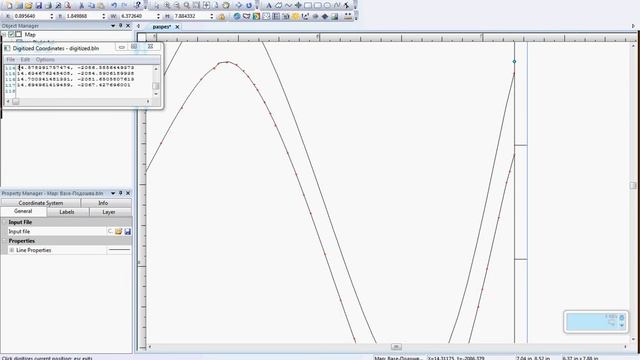Screen dimensions: 640x360
Task: Select the Text tool (letter A)
Action: (x=269, y=5)
